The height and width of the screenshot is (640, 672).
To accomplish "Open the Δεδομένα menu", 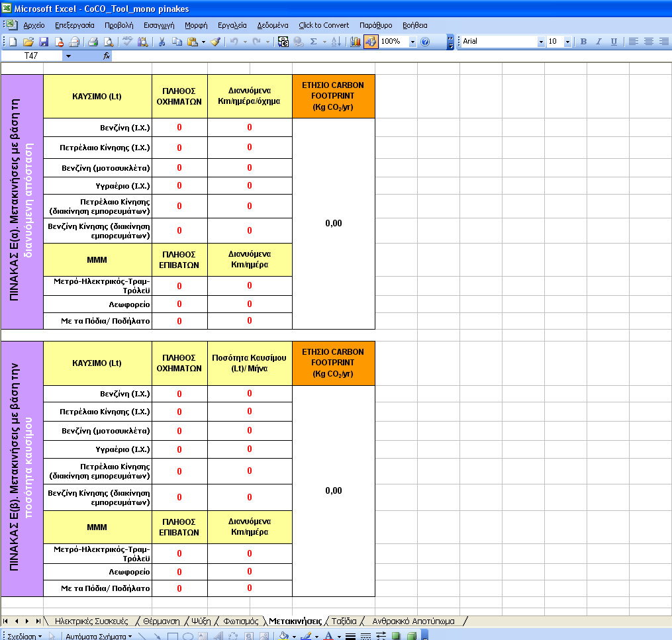I will point(273,25).
